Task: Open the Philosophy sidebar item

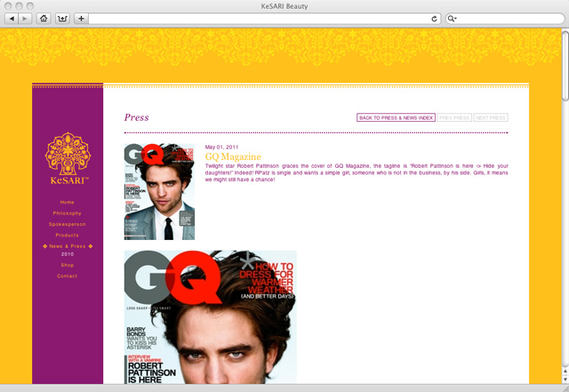Action: (x=68, y=213)
